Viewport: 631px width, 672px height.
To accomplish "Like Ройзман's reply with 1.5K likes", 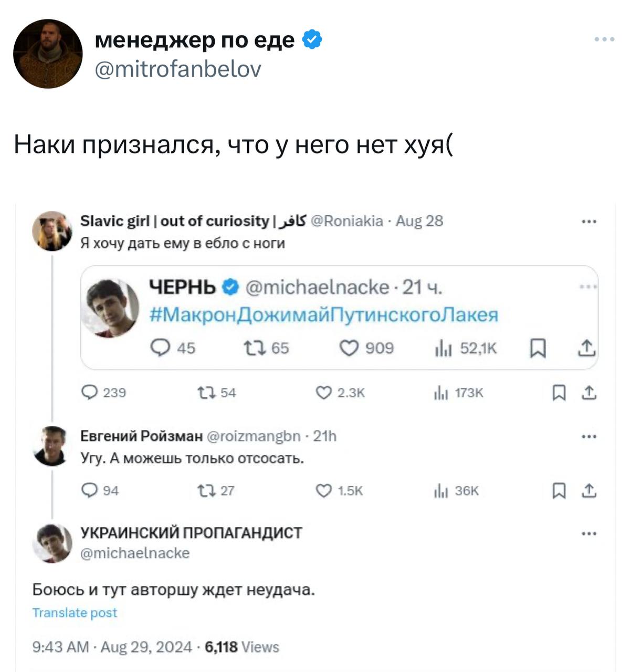I will (x=323, y=490).
